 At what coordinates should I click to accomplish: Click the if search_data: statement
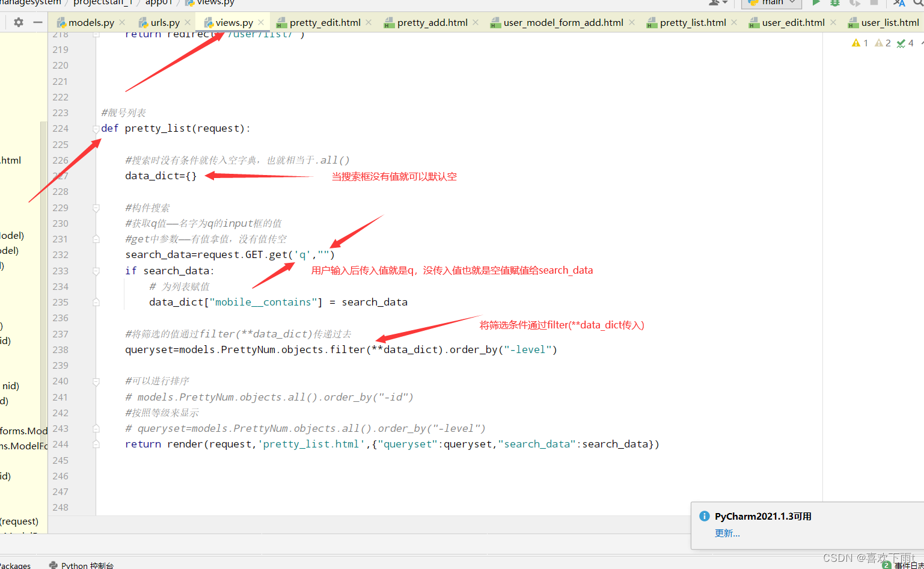[x=170, y=271]
